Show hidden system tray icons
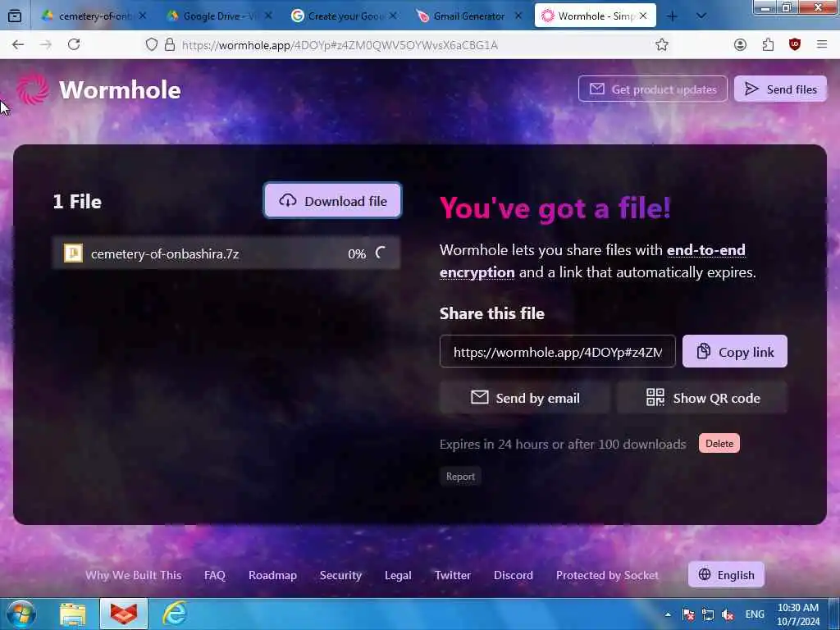The width and height of the screenshot is (840, 630). [x=668, y=614]
